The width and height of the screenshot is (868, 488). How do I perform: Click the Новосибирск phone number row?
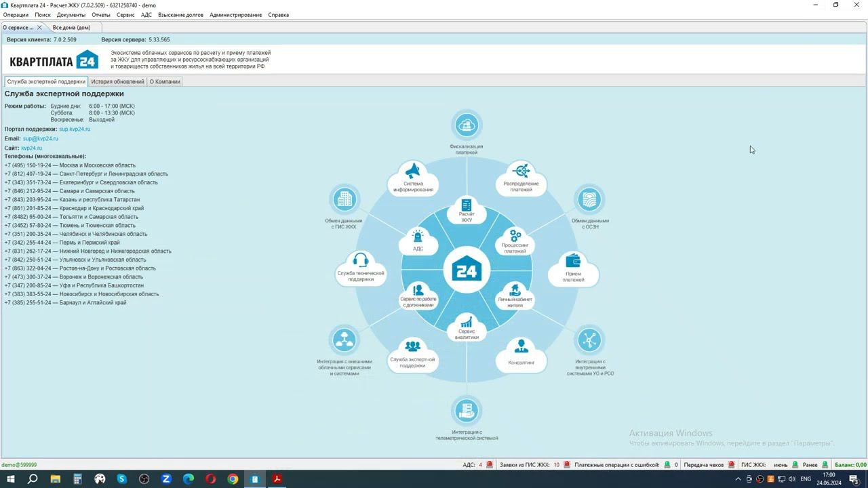pos(81,294)
